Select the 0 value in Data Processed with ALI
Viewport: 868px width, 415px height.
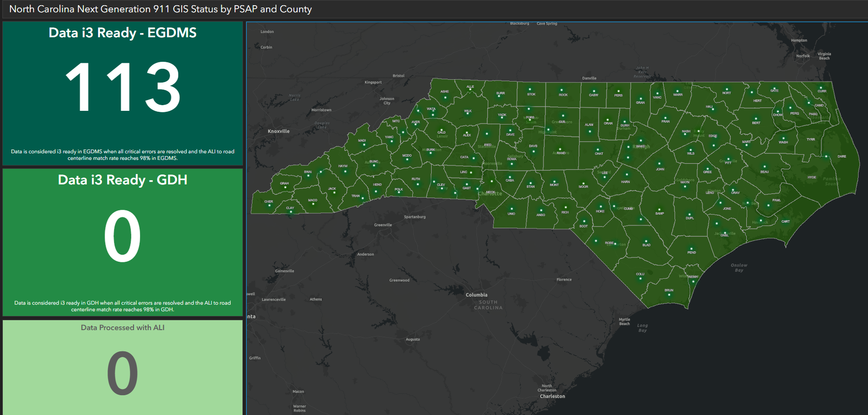coord(123,373)
